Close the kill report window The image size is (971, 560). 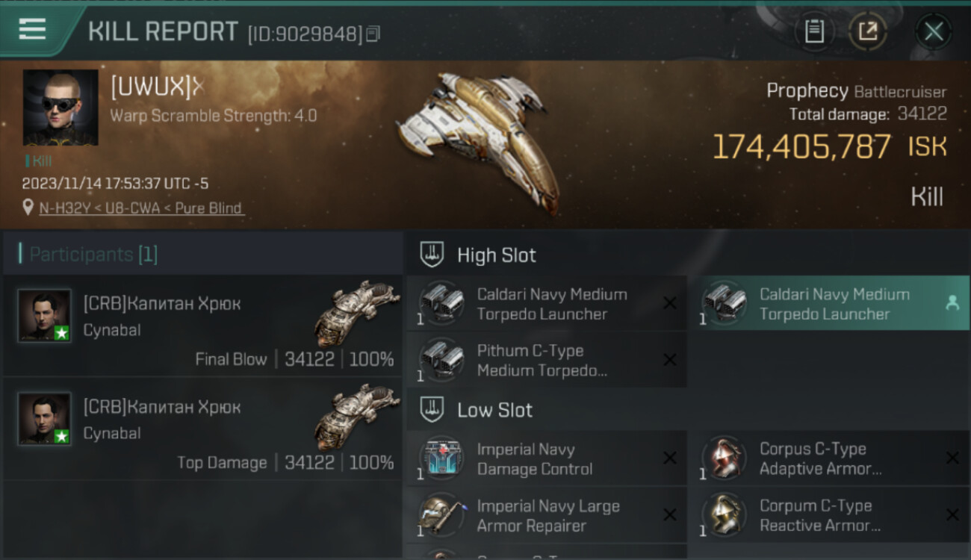[x=933, y=31]
